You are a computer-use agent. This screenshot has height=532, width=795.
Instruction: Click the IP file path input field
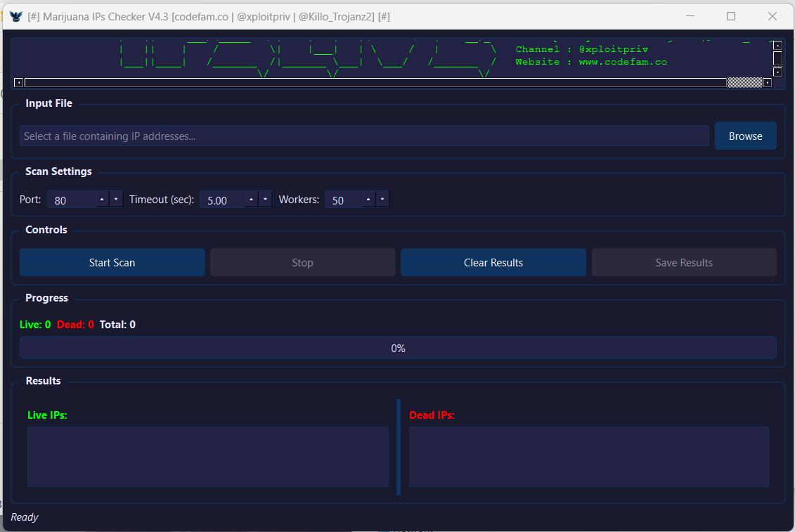coord(363,136)
